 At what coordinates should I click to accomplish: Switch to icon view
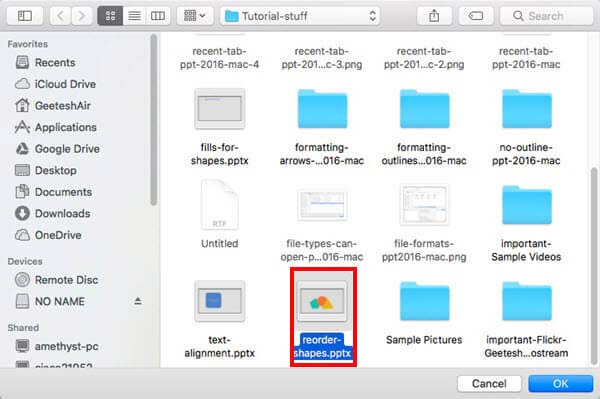(110, 16)
